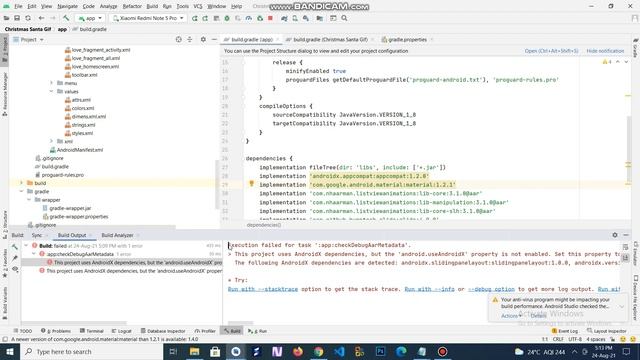Click the red Stop button in toolbar
Screen dimensions: 640x360
tap(270, 18)
